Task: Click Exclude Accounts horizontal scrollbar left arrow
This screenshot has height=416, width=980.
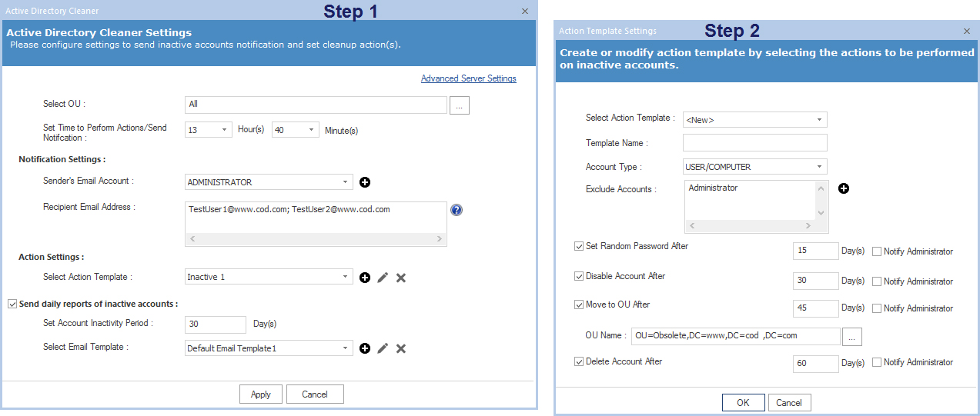Action: pos(691,226)
